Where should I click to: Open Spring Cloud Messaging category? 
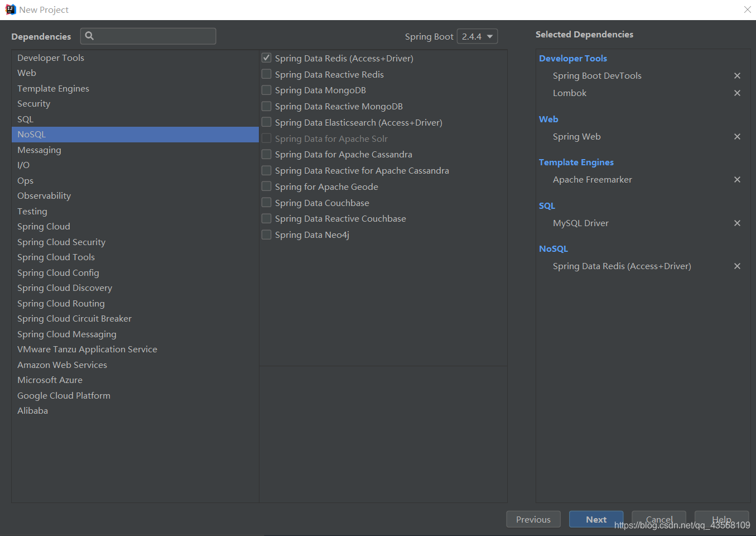135,334
